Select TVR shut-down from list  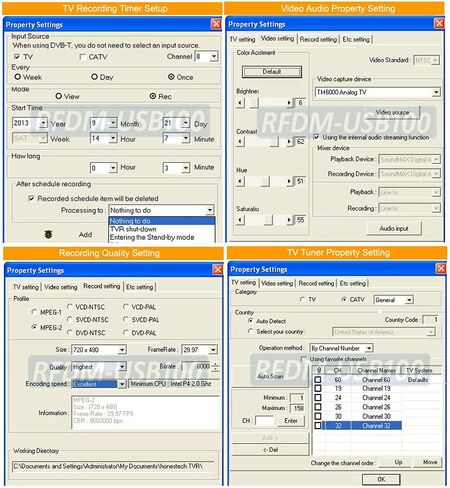tap(133, 229)
